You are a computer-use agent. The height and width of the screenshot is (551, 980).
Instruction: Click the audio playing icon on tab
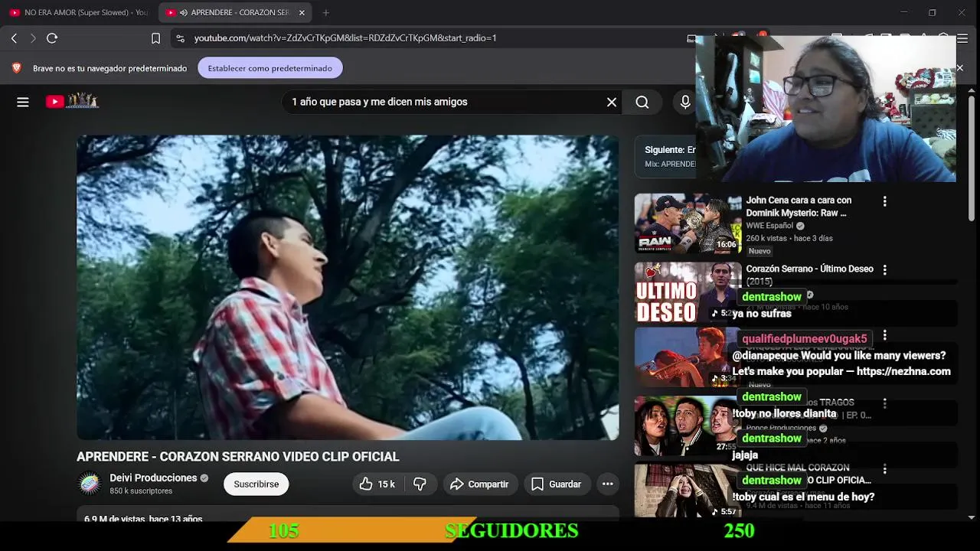point(183,12)
